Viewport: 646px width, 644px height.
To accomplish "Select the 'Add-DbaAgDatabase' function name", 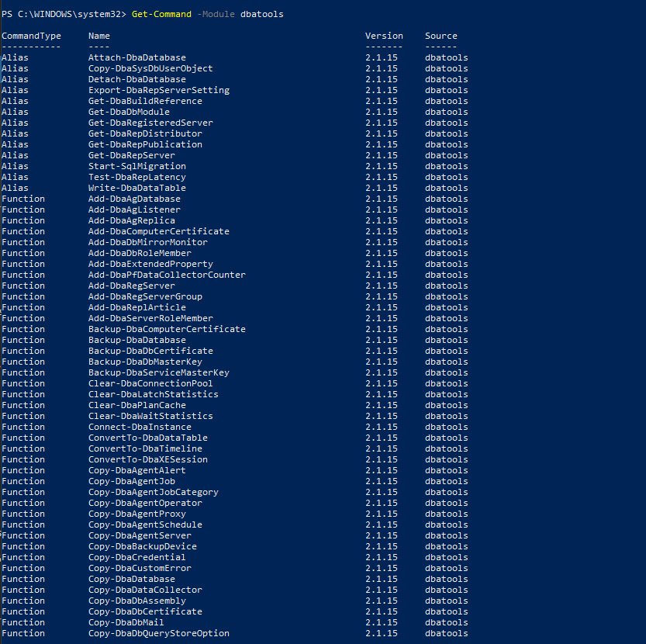I will tap(134, 199).
